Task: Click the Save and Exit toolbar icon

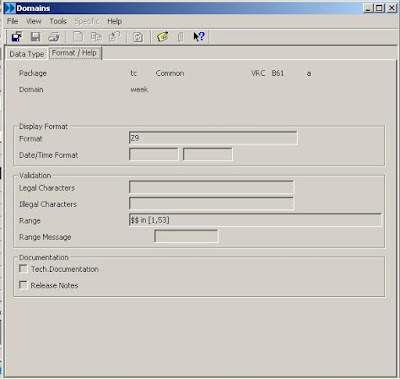Action: 17,36
